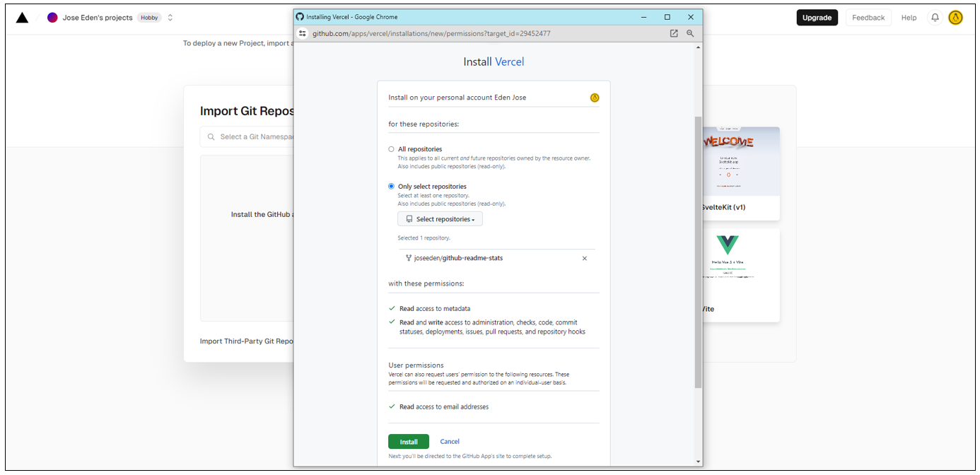Select the SvelteKit template thumbnail

coord(740,161)
